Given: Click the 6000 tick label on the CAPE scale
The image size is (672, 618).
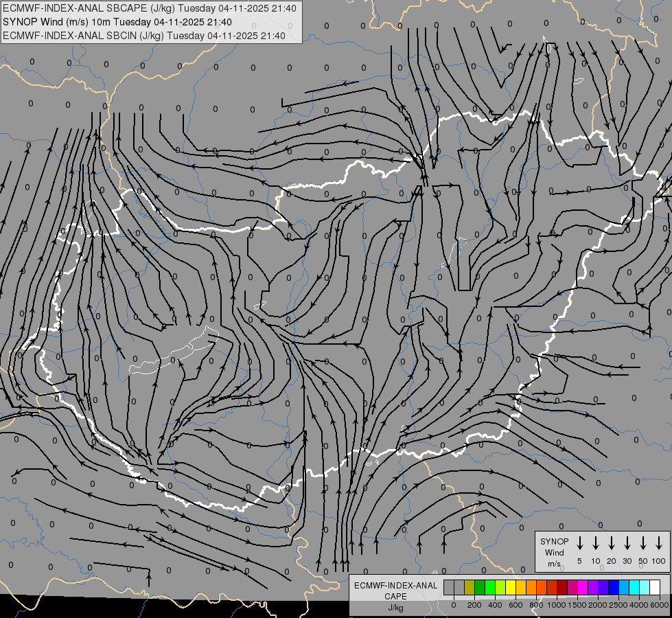Looking at the screenshot, I should (660, 605).
